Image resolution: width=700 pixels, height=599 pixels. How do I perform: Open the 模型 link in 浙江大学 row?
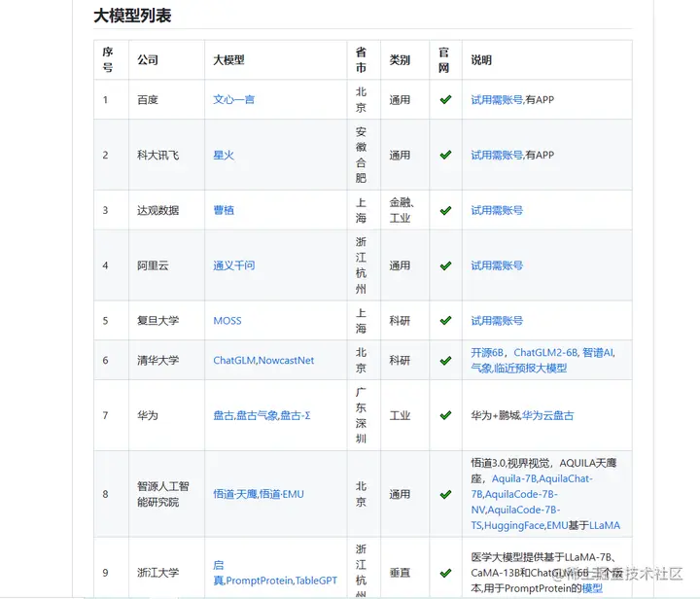(x=592, y=588)
